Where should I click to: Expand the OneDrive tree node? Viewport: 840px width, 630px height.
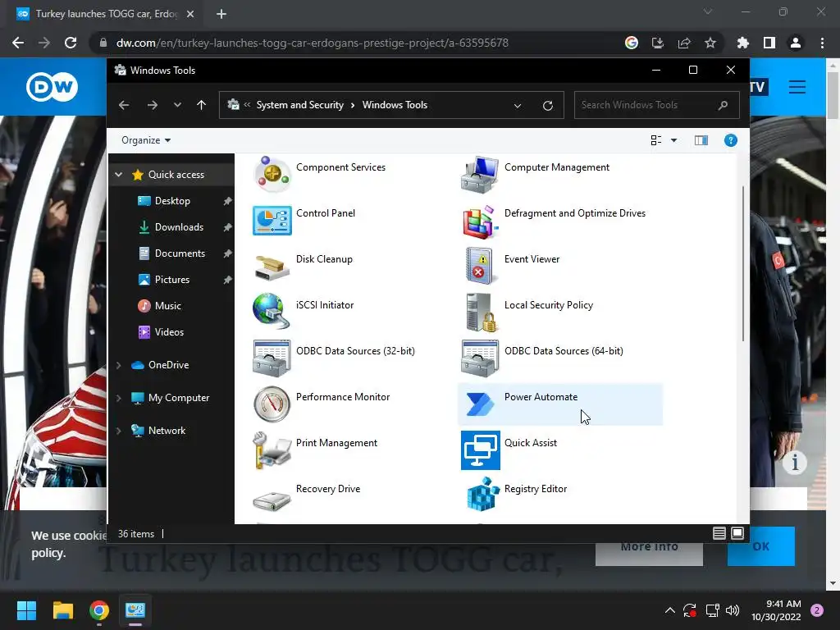point(119,365)
